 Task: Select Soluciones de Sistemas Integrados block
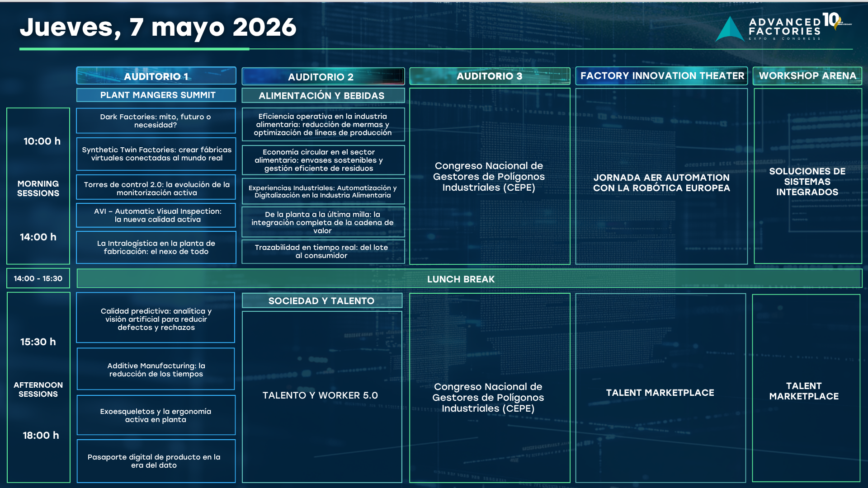(x=807, y=182)
